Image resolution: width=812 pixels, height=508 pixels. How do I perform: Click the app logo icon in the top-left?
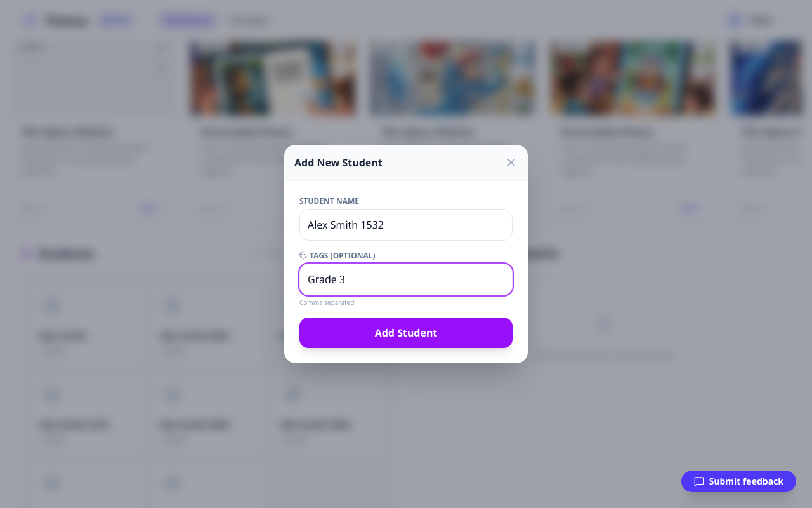click(x=30, y=20)
